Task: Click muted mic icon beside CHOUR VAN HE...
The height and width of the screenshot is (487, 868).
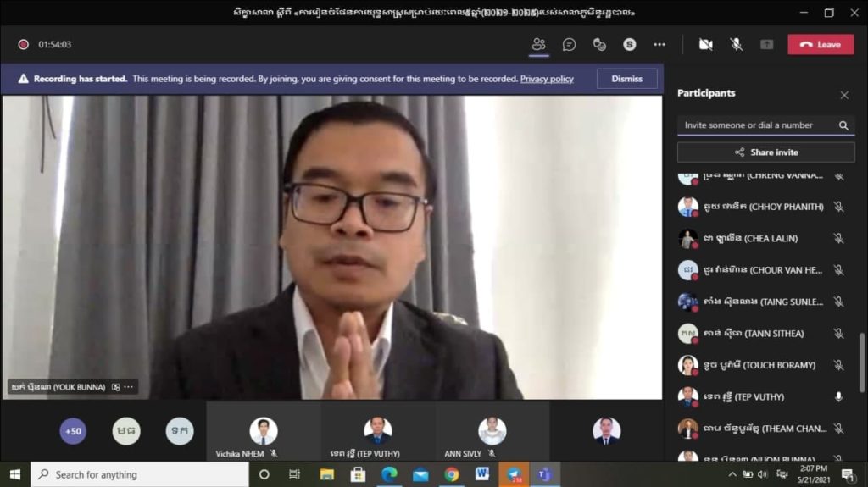Action: tap(838, 270)
